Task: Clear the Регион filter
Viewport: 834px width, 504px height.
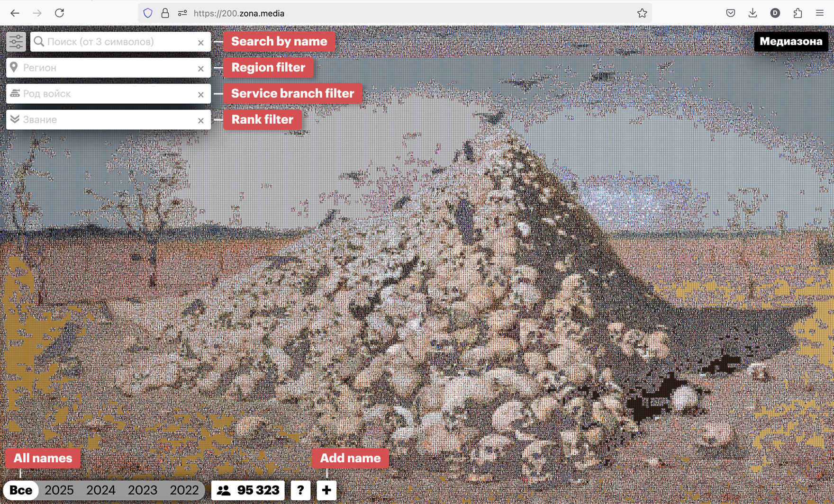Action: 201,69
